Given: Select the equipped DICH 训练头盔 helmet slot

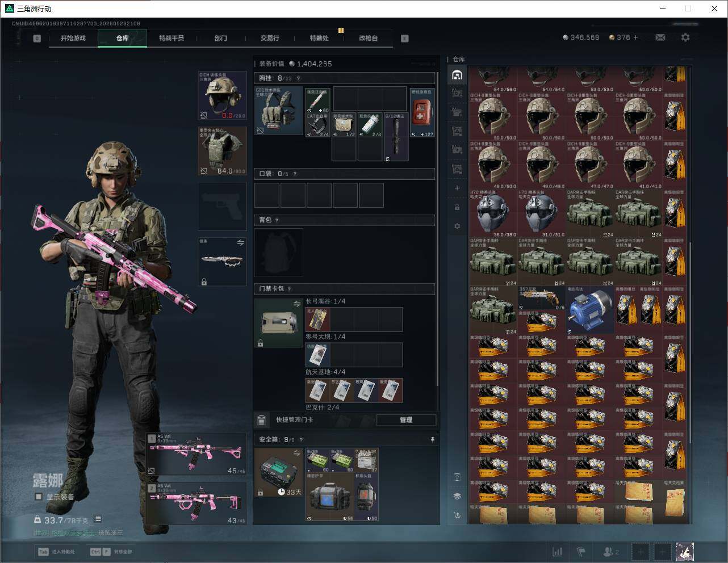Looking at the screenshot, I should coord(222,95).
